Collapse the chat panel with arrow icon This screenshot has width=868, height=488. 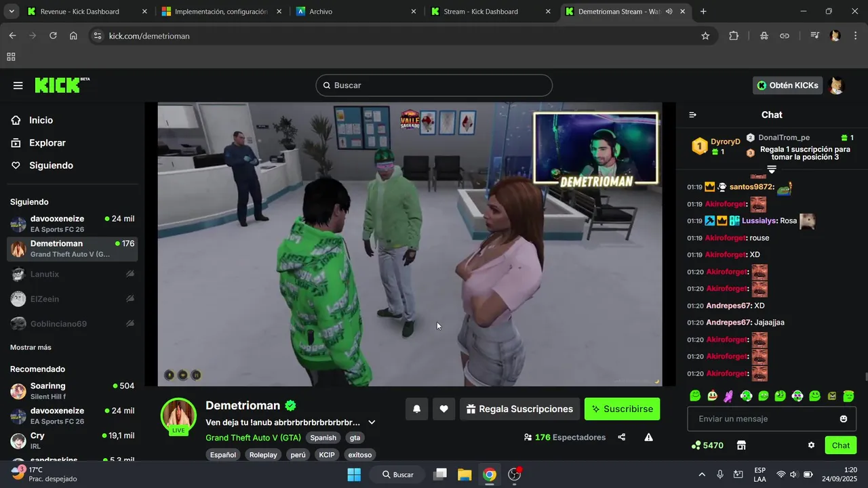[692, 115]
